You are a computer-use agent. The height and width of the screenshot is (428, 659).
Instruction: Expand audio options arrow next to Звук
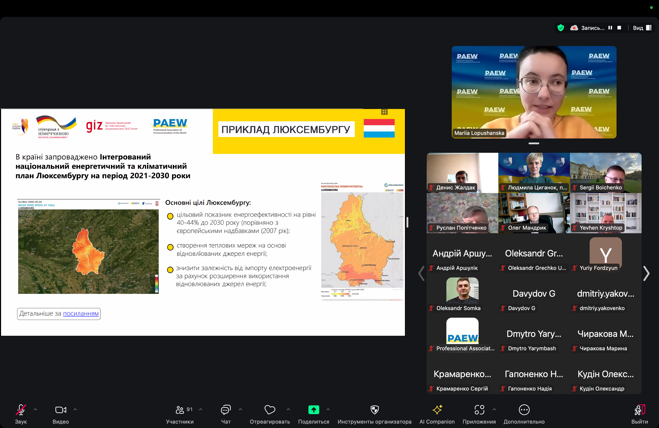pos(35,409)
